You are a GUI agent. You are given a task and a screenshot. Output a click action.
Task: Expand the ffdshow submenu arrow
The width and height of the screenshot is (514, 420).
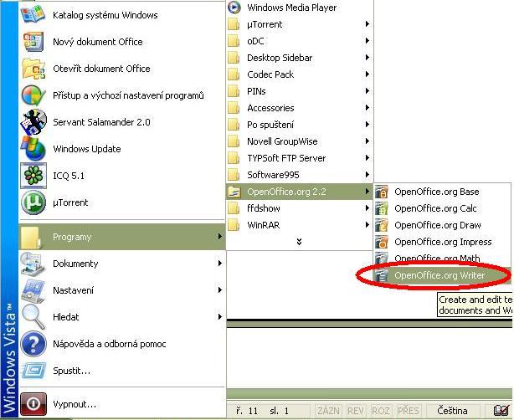368,208
